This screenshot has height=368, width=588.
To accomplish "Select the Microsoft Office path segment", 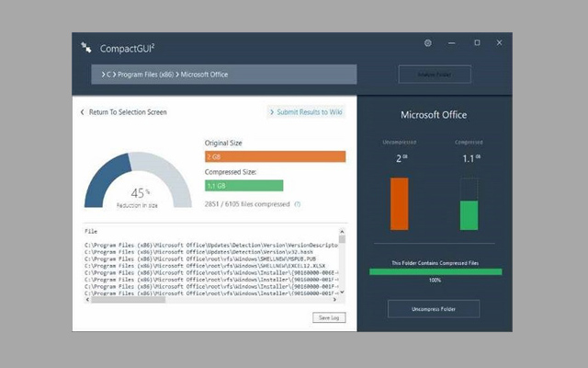I will point(204,75).
